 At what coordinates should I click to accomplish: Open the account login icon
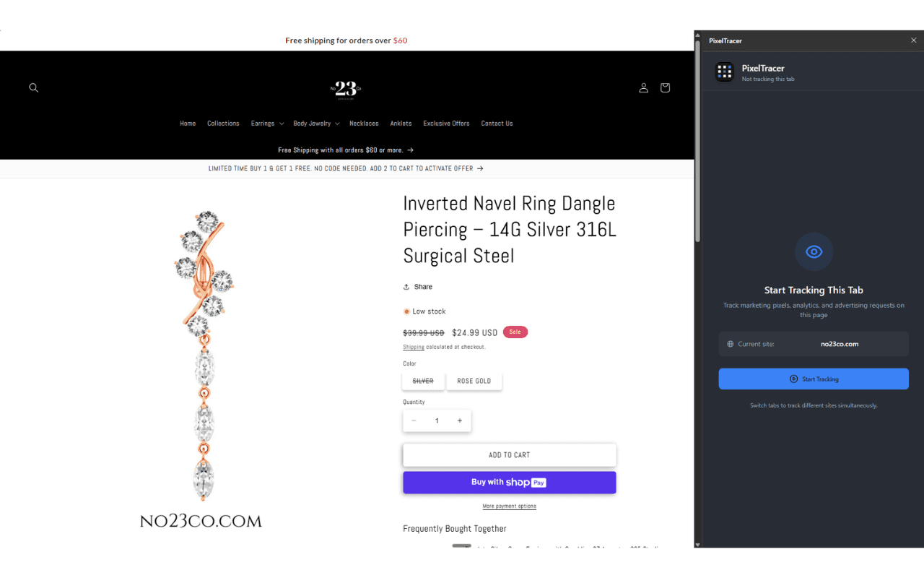coord(643,87)
